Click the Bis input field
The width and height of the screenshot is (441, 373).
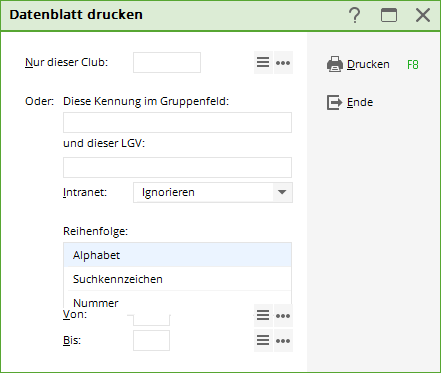pos(151,340)
